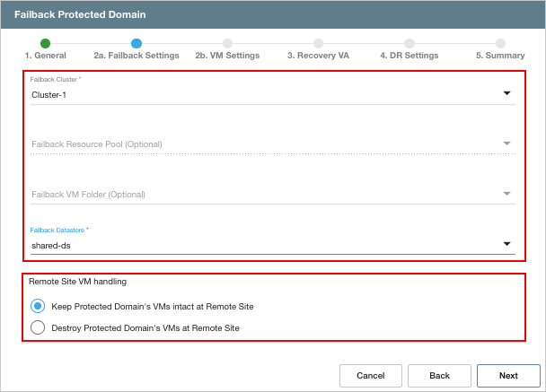Click the Summary step circle

[500, 43]
